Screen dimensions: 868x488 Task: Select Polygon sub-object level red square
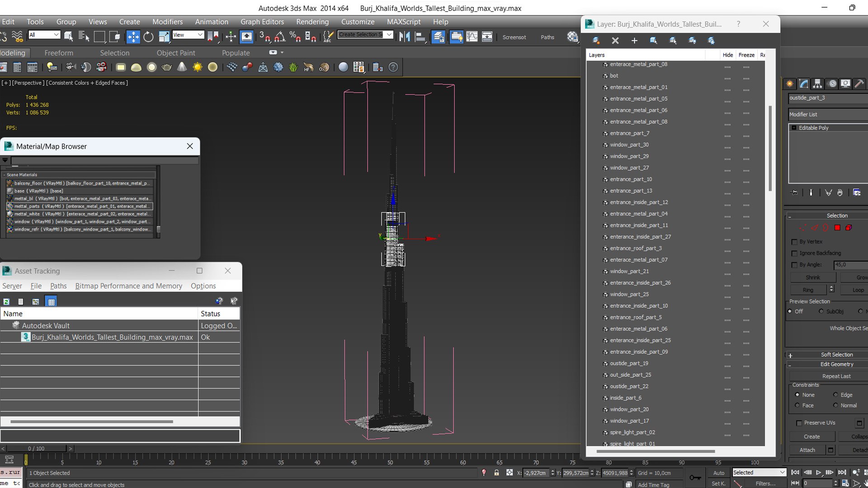pos(837,228)
